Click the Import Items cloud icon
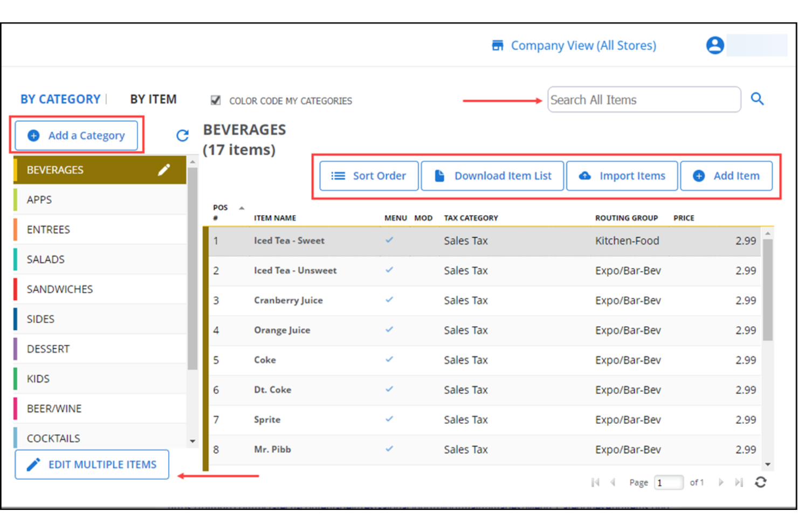Screen dimensions: 798x532 [x=584, y=175]
